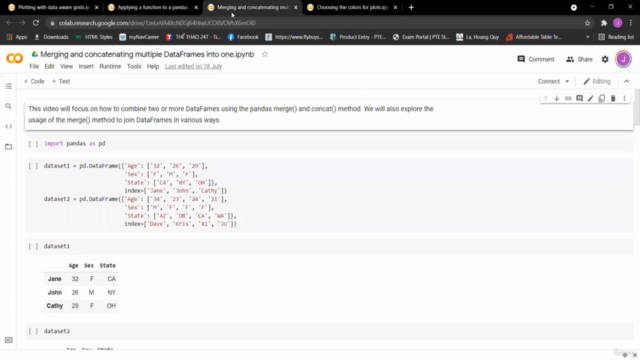Click the Connect button

coord(549,81)
